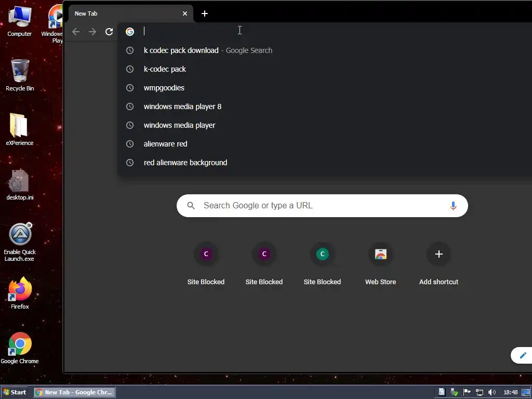Open Action Center flag tray icon
This screenshot has width=532, height=399.
(x=467, y=392)
